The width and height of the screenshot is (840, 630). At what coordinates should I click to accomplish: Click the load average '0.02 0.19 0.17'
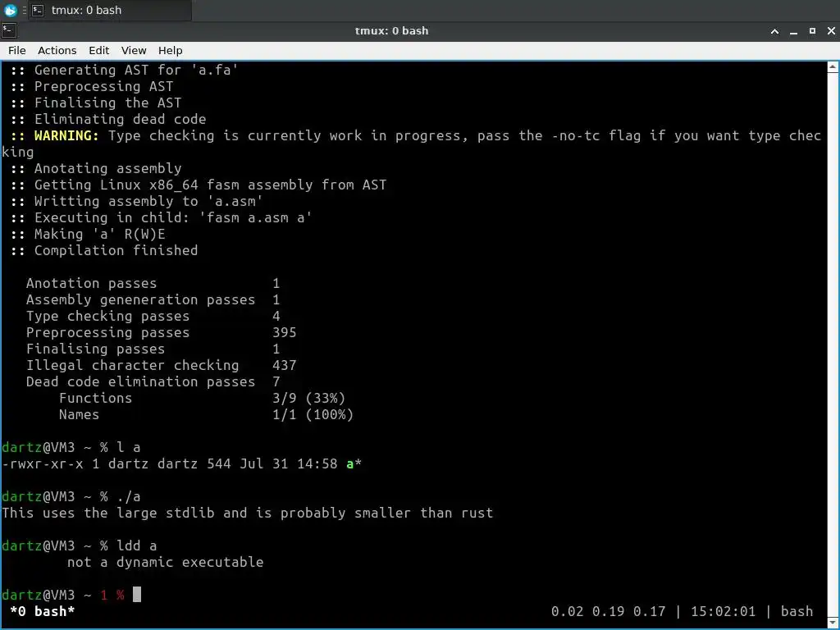click(x=608, y=611)
